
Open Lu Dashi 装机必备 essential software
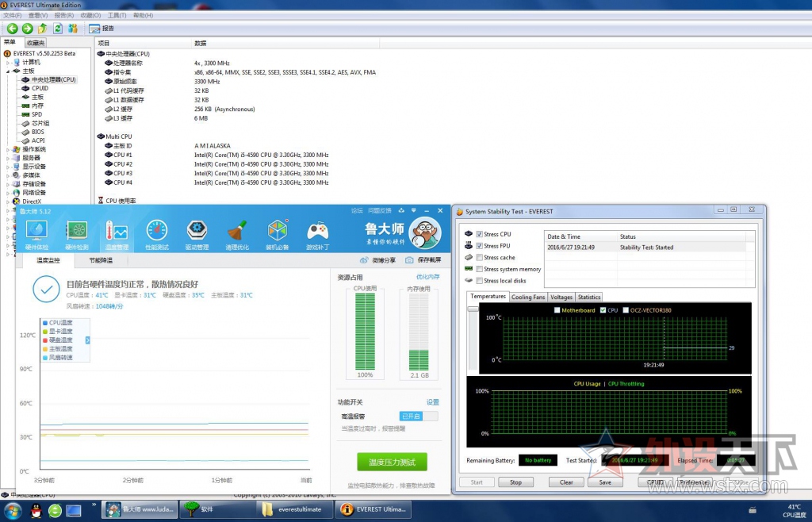click(x=277, y=235)
